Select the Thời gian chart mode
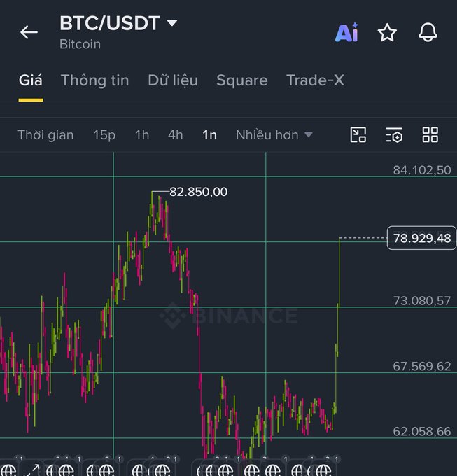Screen dimensions: 457x476 click(45, 135)
